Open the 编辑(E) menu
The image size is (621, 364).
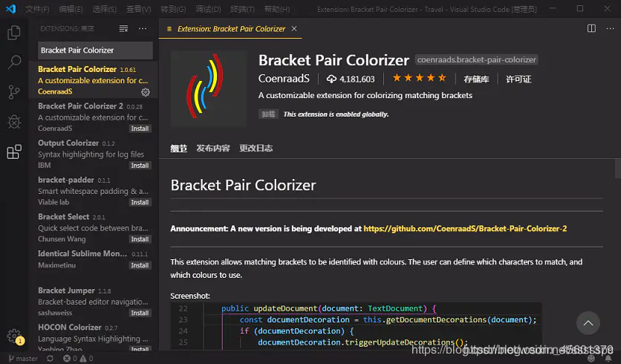pos(71,9)
